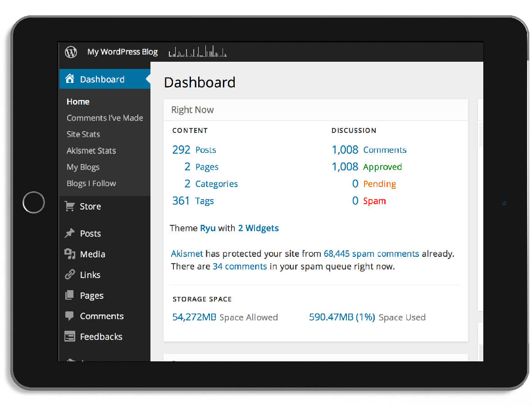This screenshot has width=532, height=406.
Task: Open the Feedbacks menu label
Action: point(101,337)
